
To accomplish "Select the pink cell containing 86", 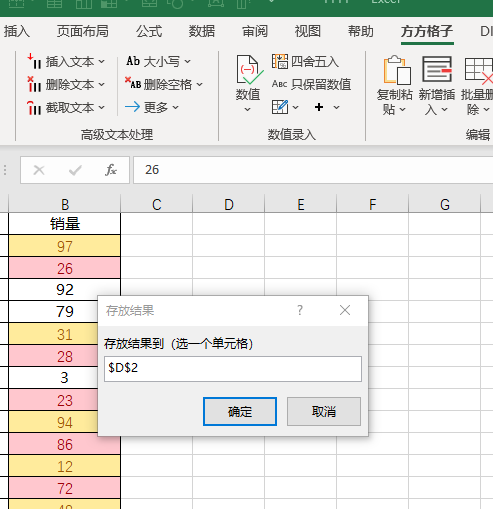I will (65, 444).
